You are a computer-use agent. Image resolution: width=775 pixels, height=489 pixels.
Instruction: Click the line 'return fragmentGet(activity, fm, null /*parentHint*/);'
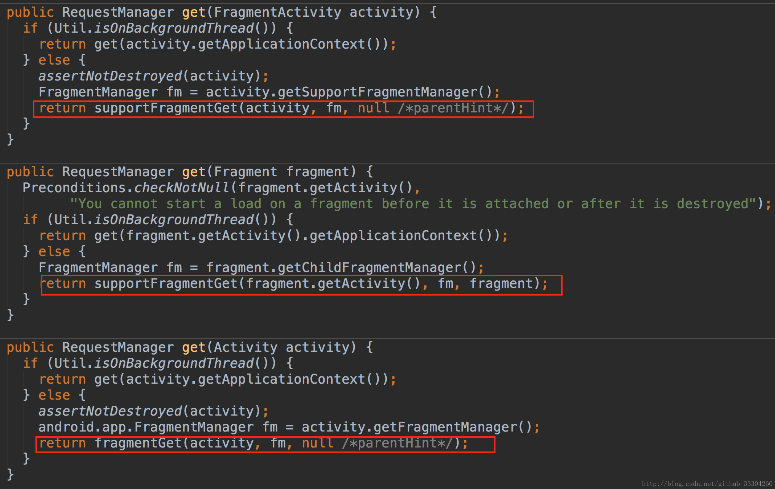(x=253, y=443)
